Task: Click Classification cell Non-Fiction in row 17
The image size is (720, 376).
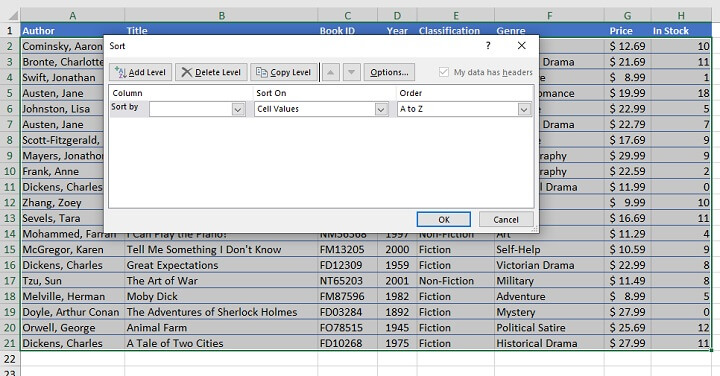Action: click(x=456, y=281)
